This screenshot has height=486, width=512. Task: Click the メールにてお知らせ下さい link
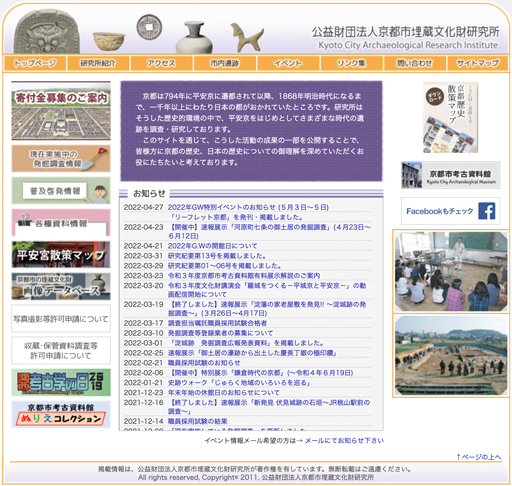point(345,441)
